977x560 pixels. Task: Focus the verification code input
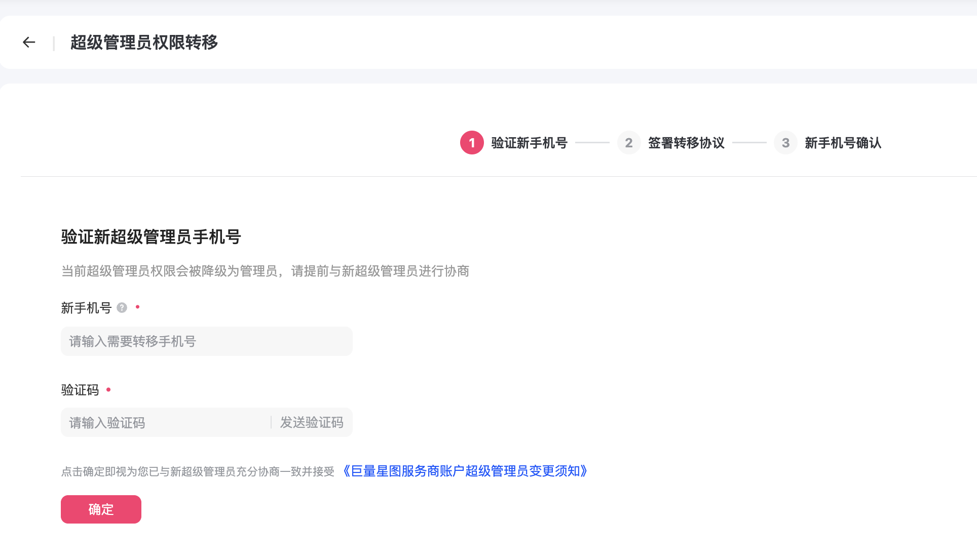pyautogui.click(x=165, y=423)
